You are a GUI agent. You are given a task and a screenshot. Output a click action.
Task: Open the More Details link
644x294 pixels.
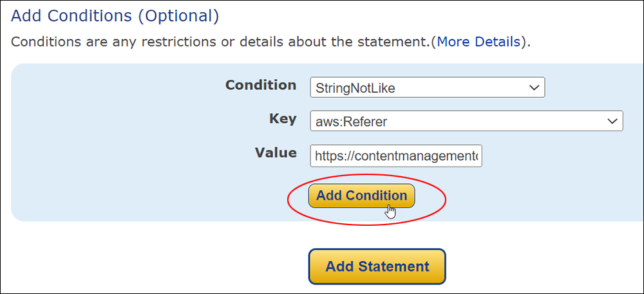[x=478, y=42]
